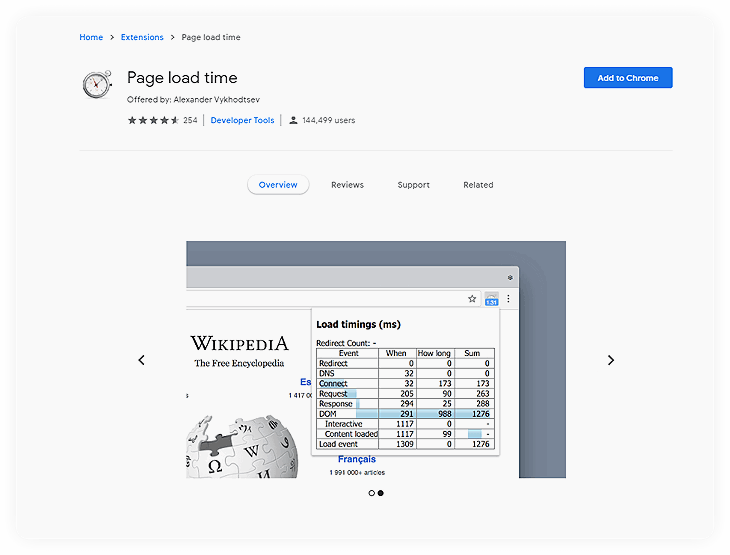The image size is (730, 555).
Task: Click the 'Event' column header
Action: pos(349,353)
